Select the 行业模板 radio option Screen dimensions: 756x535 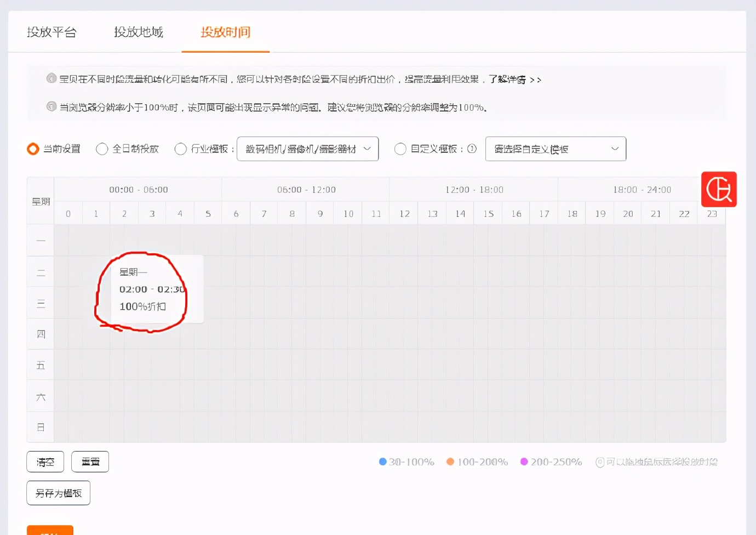181,149
